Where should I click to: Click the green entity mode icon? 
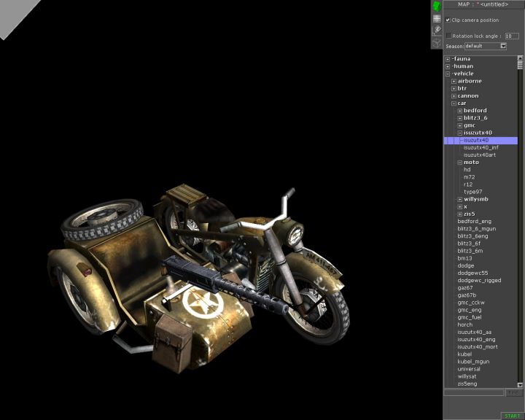coord(437,6)
